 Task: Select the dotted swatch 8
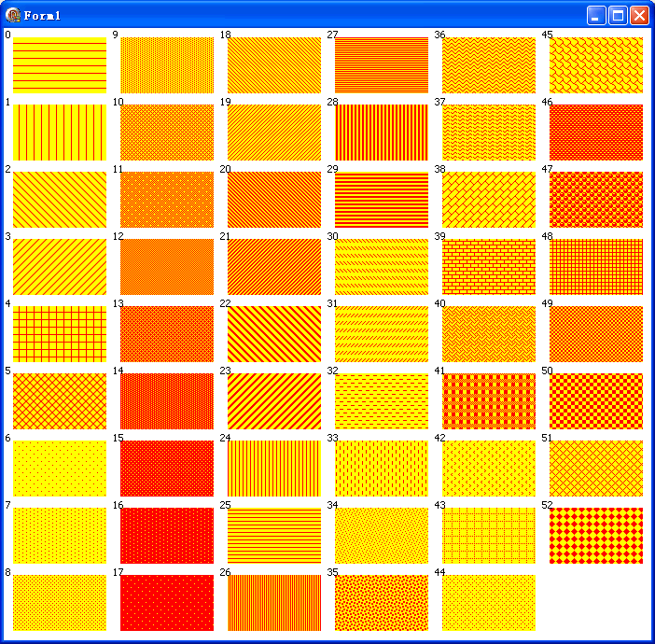tap(60, 603)
